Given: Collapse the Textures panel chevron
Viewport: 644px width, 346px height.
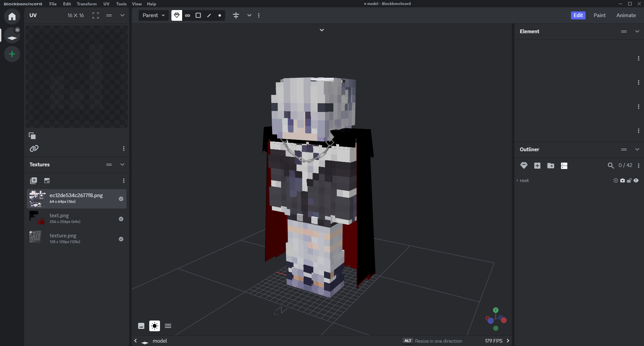Looking at the screenshot, I should coord(122,165).
